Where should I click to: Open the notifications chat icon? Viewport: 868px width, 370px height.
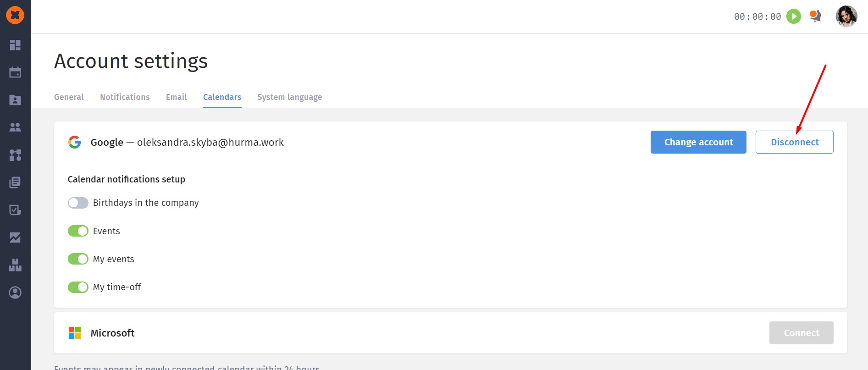point(815,16)
